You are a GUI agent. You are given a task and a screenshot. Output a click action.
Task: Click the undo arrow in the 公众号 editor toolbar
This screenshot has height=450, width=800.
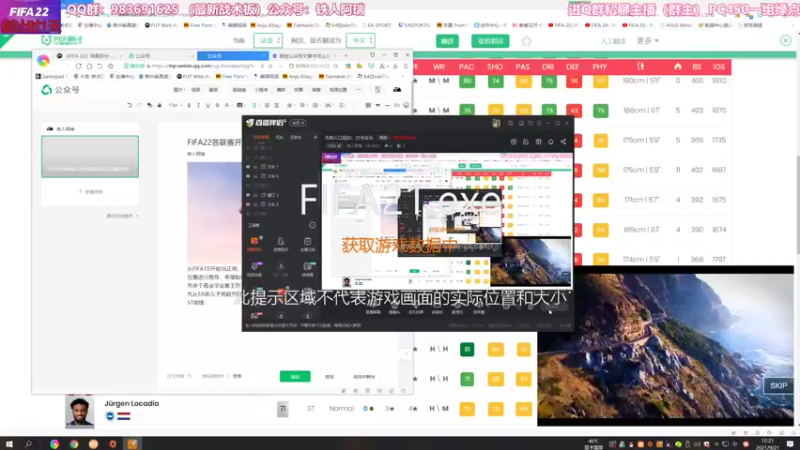point(129,105)
